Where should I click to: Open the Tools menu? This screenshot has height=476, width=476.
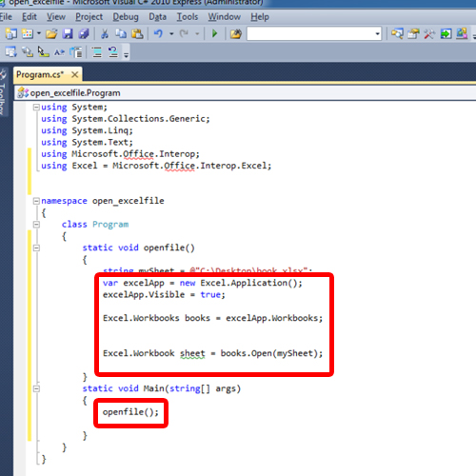point(188,16)
